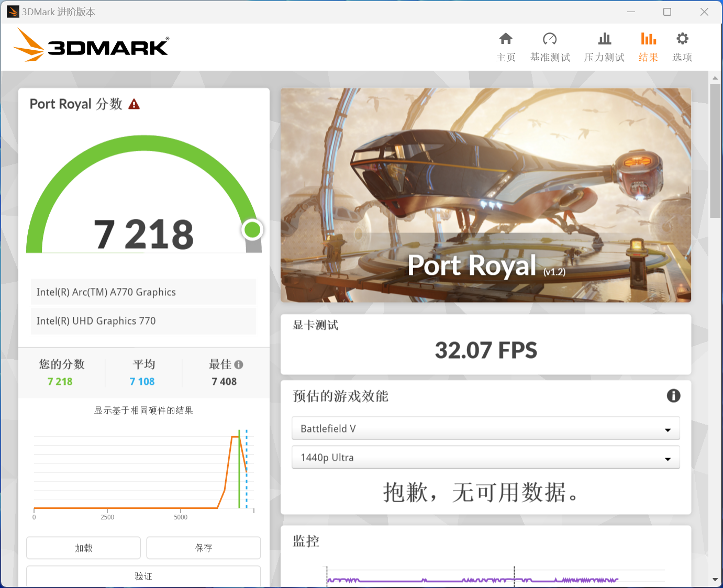Click info icon in estimated game performance panel
The image size is (723, 588).
click(673, 396)
